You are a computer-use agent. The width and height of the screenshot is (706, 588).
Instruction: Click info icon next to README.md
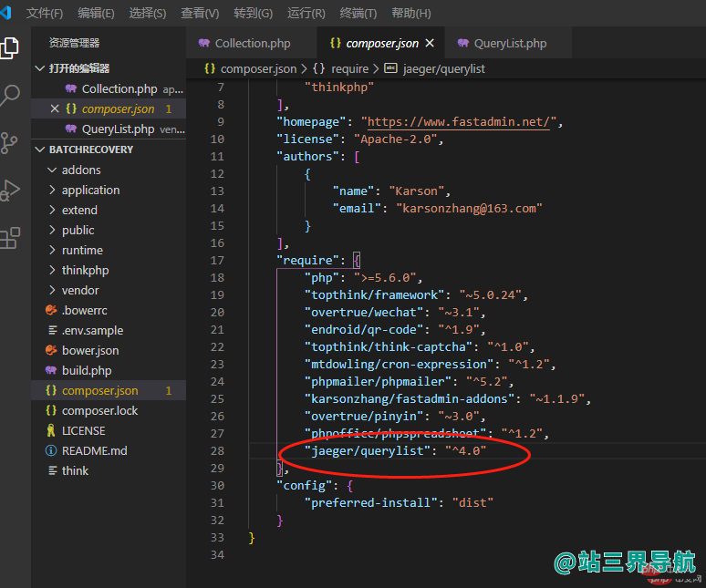tap(51, 450)
